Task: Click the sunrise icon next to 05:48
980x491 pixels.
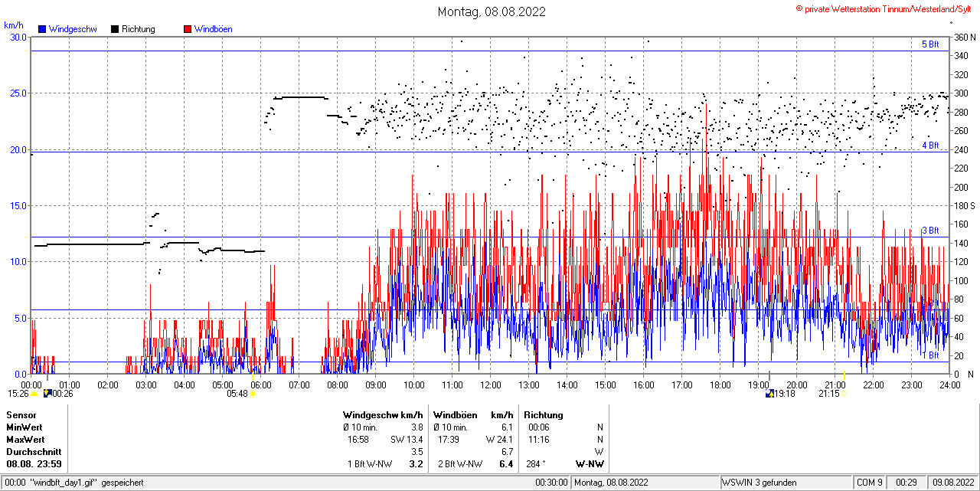Action: point(253,394)
